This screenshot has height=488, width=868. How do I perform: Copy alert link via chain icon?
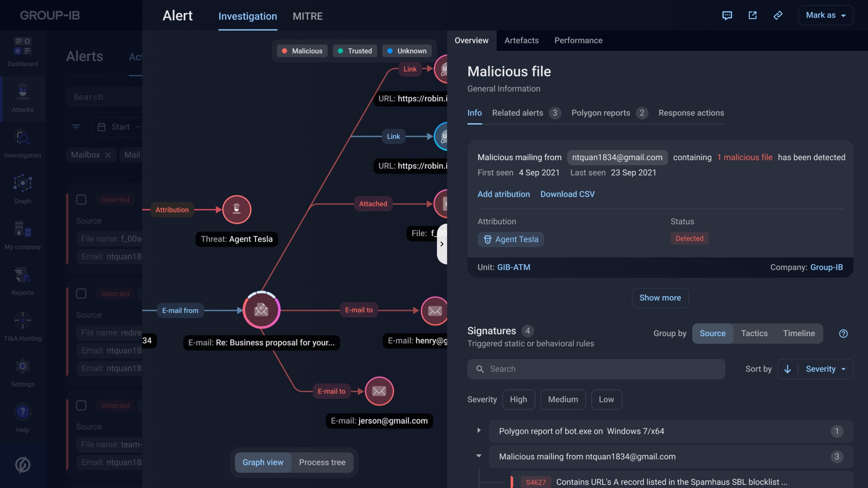click(x=778, y=16)
